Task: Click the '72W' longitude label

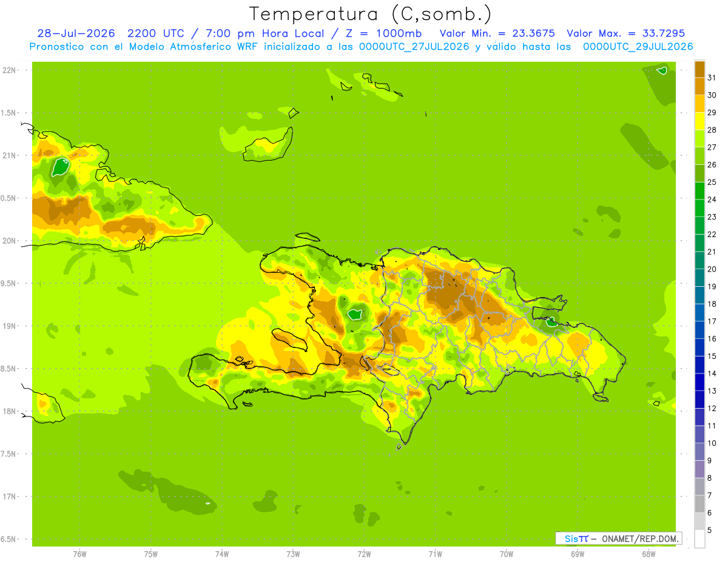Action: coord(364,554)
